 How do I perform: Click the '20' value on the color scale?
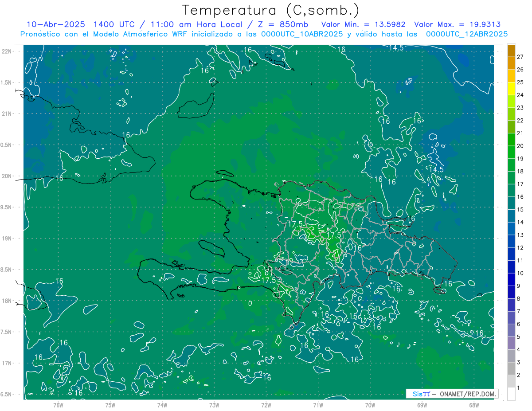click(520, 146)
